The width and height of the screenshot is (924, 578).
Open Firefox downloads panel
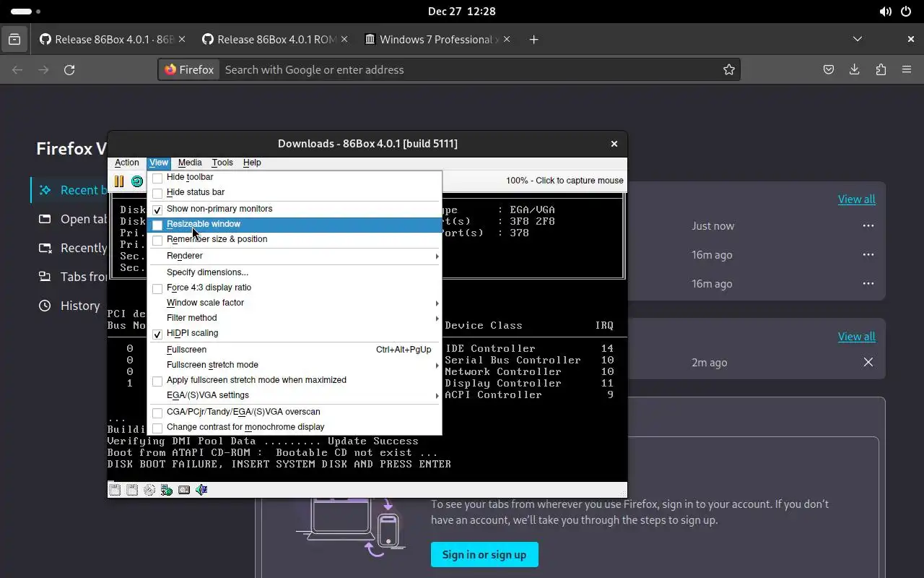point(855,70)
